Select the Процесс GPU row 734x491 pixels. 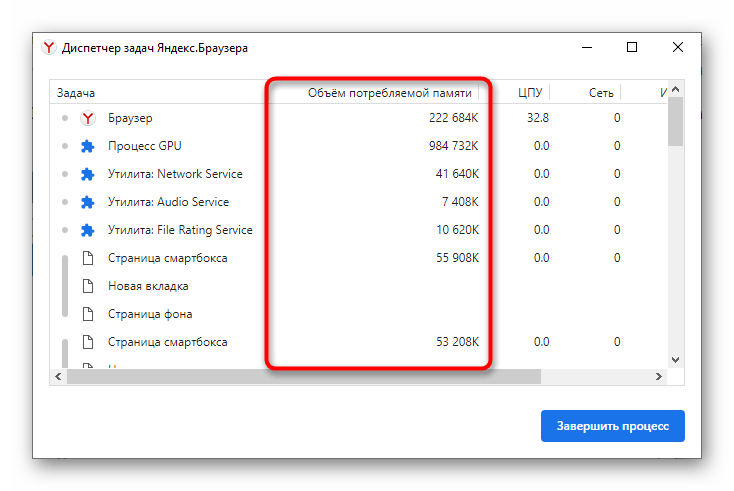pos(359,146)
